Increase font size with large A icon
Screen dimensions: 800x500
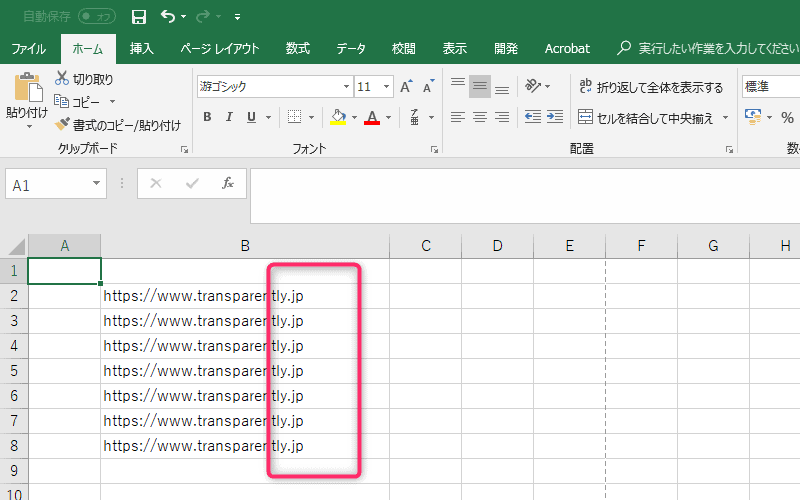[x=406, y=87]
